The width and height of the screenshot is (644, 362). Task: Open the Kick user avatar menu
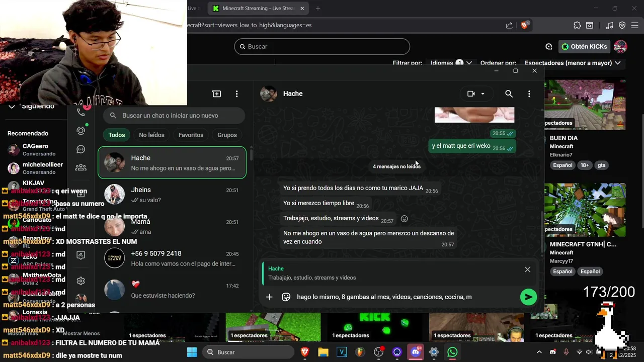tap(620, 46)
